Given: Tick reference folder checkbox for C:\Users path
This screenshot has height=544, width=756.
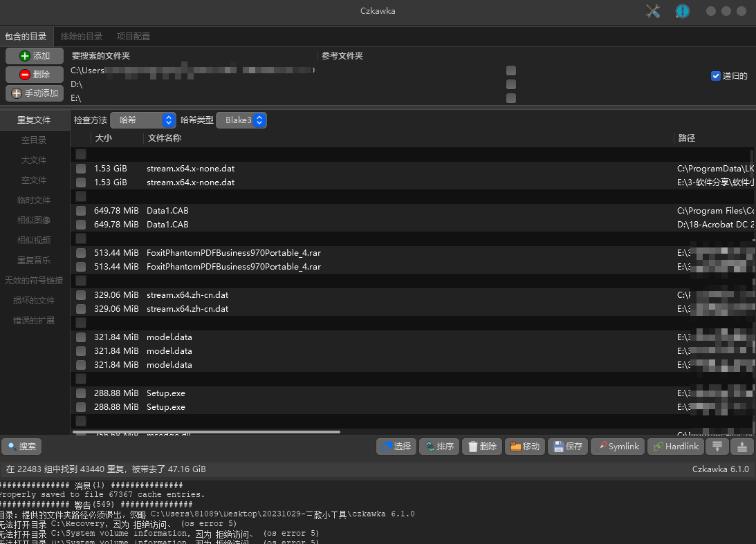Looking at the screenshot, I should coord(511,71).
